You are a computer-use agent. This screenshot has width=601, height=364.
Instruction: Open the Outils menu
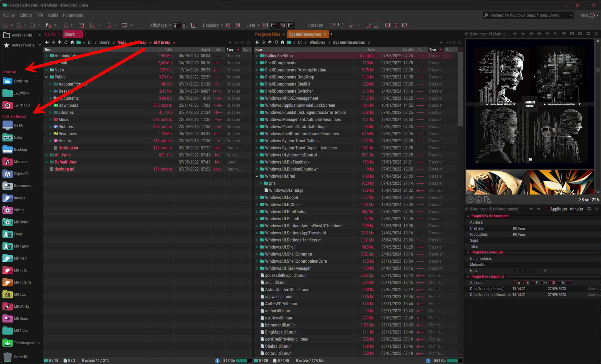[53, 15]
